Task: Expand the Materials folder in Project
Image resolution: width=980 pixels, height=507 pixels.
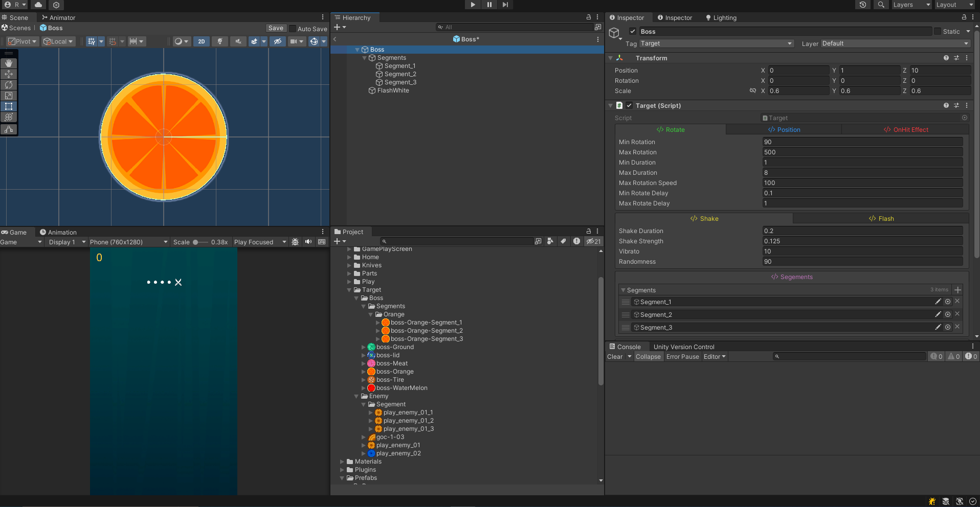Action: tap(343, 462)
